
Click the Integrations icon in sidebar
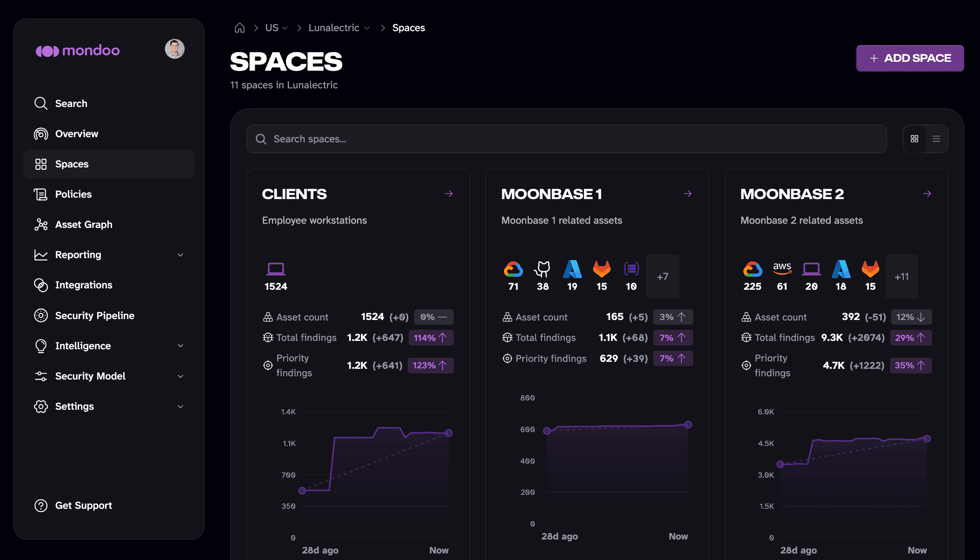[x=41, y=285]
